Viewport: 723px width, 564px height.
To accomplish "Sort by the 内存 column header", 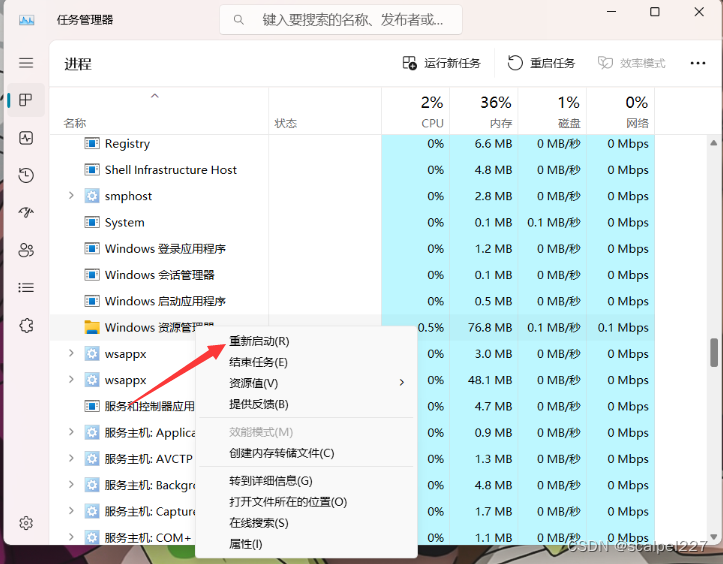I will point(484,111).
